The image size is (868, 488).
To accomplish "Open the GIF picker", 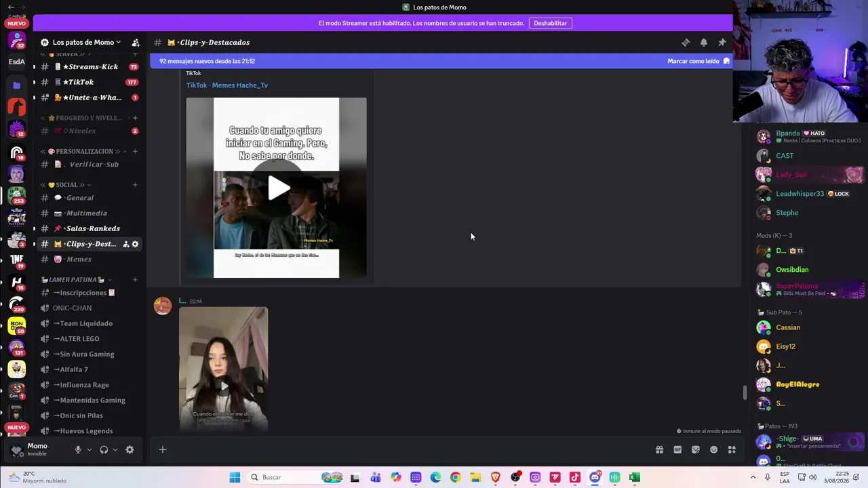I will point(677,449).
